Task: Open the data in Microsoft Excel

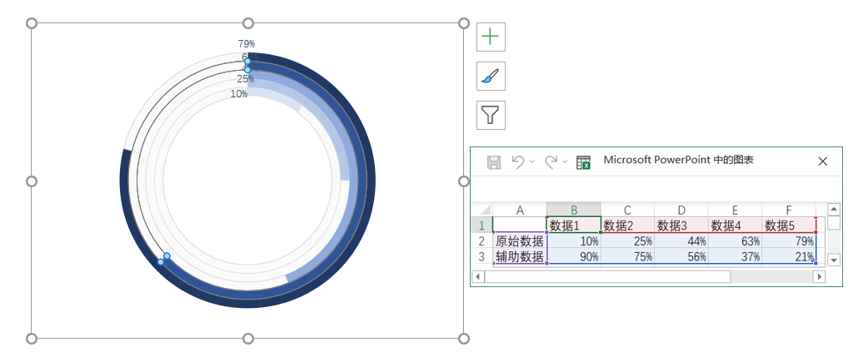Action: 583,162
